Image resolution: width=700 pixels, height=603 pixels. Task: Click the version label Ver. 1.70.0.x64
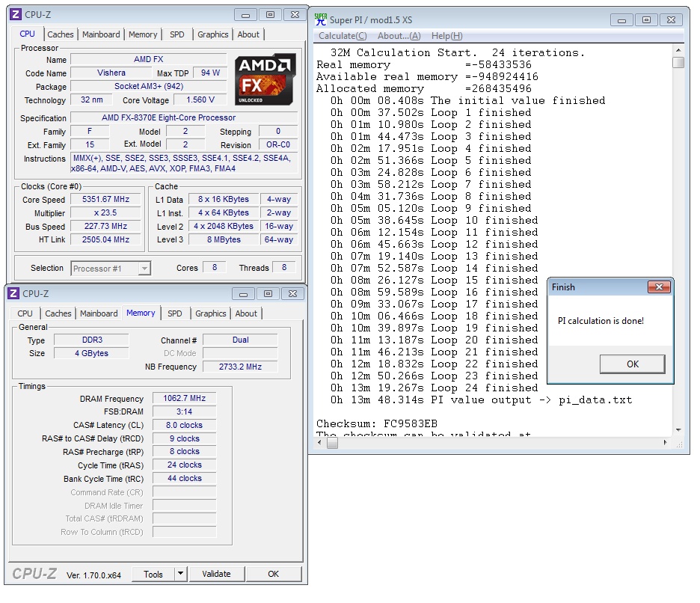pyautogui.click(x=93, y=575)
